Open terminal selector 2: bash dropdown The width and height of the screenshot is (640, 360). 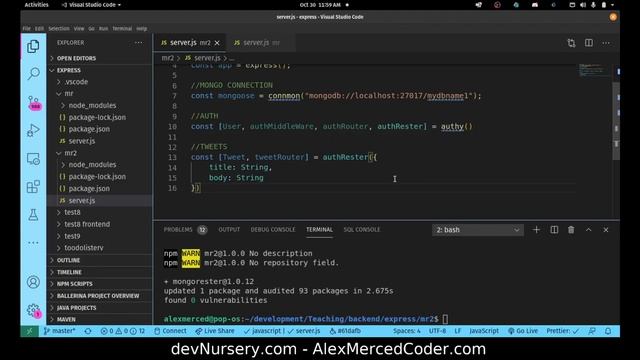tap(478, 230)
